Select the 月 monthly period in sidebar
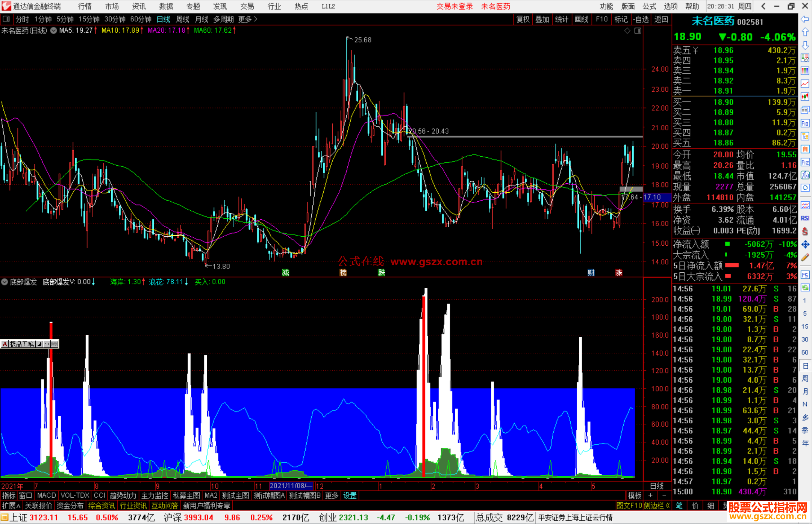812x524 pixels. [x=805, y=391]
